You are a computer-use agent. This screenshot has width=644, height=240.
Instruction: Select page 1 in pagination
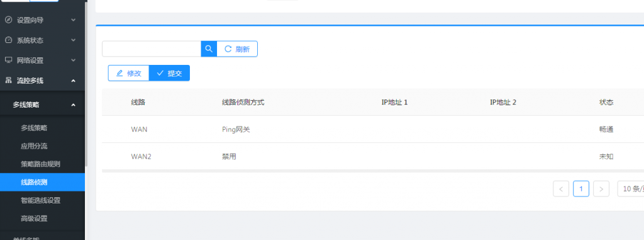point(581,189)
